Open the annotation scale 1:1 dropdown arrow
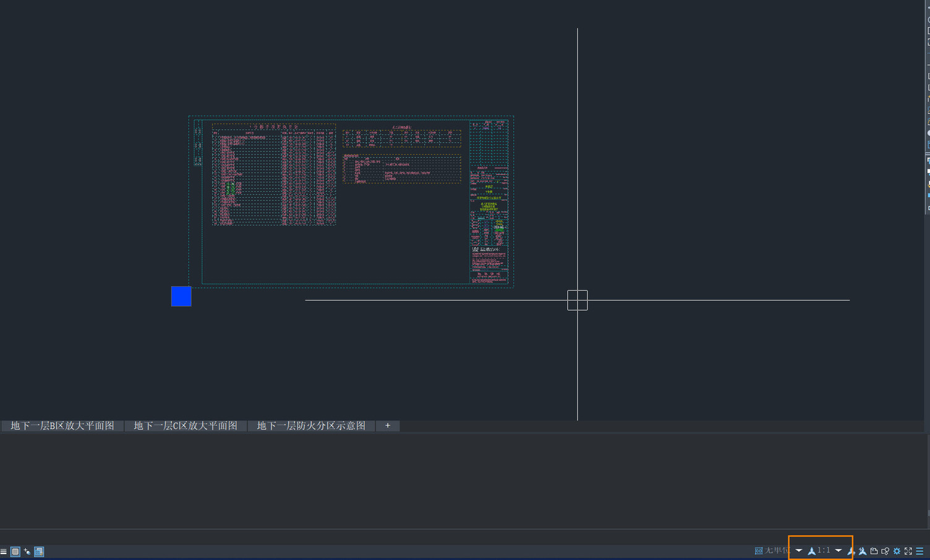The height and width of the screenshot is (560, 930). [x=838, y=551]
